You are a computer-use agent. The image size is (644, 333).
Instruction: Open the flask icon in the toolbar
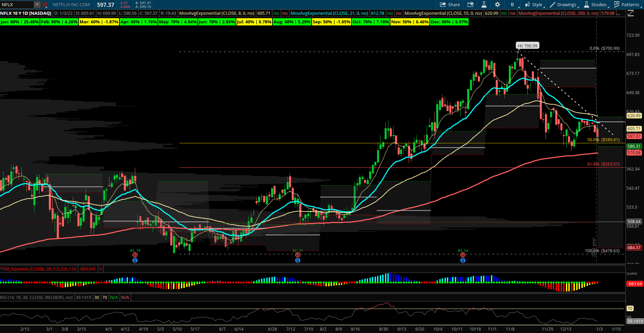tap(484, 4)
